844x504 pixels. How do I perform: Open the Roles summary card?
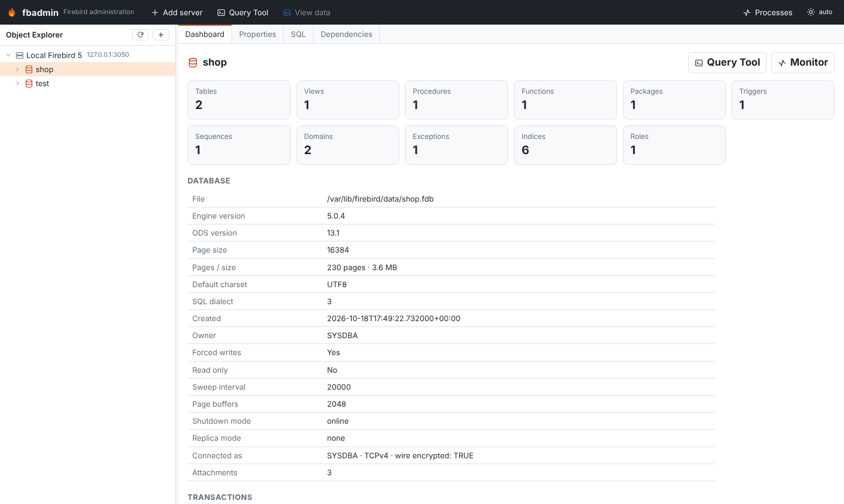coord(674,145)
